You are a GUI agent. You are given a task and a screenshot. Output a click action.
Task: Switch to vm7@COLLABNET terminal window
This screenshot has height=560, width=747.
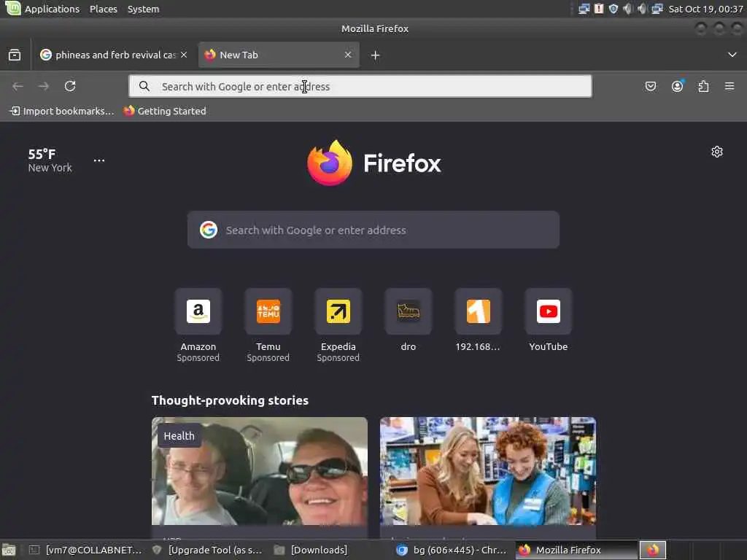(86, 551)
